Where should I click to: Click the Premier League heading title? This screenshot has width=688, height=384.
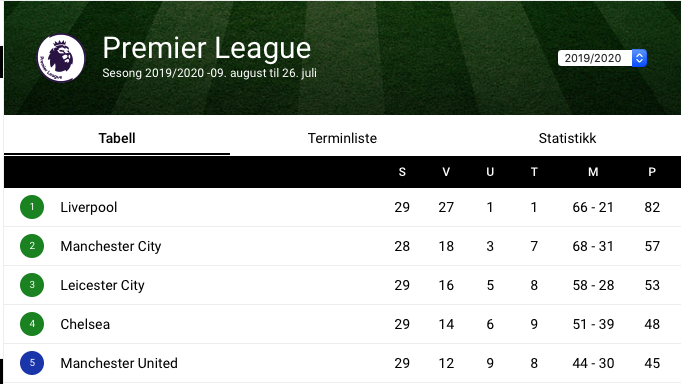[207, 48]
